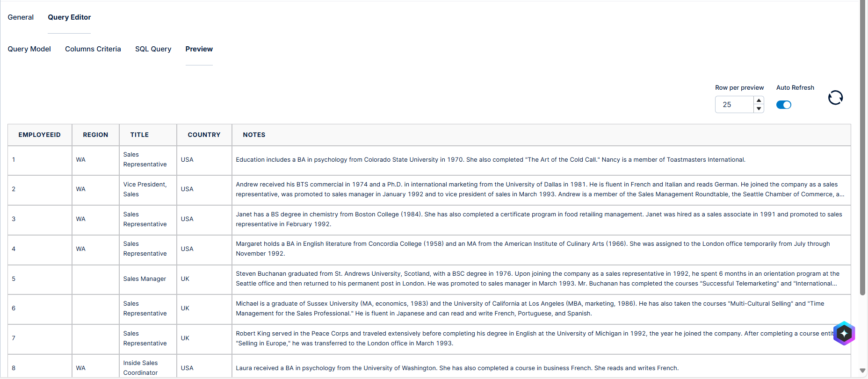Select the Preview tab

click(199, 49)
